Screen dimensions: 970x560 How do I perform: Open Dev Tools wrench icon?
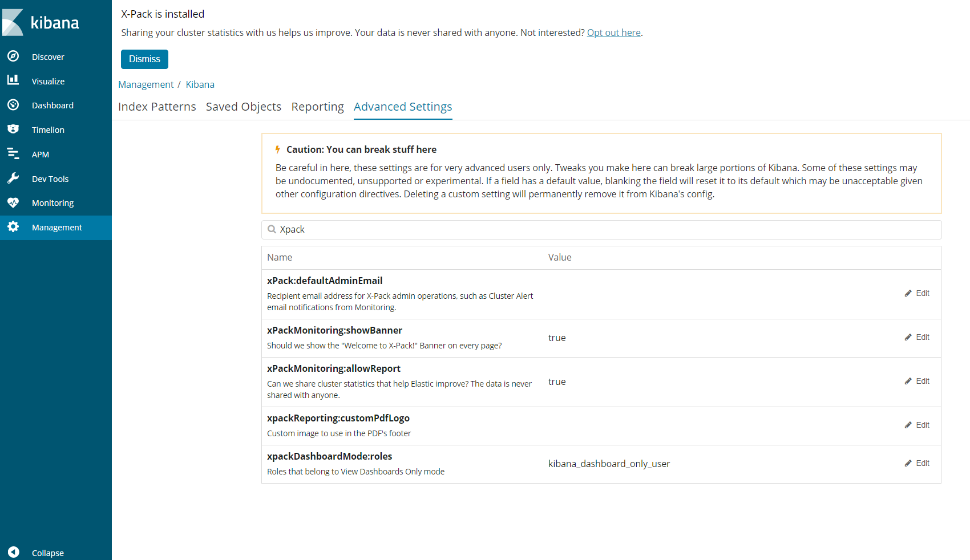(13, 178)
